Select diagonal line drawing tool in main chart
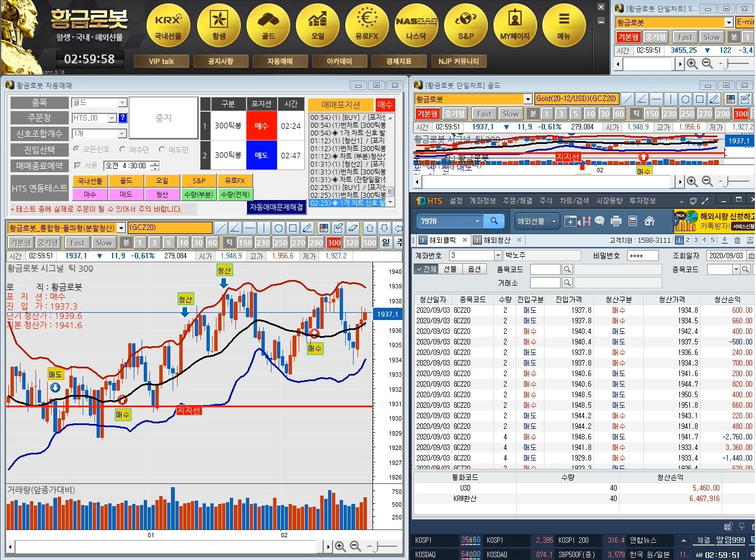756x560 pixels. click(x=220, y=228)
